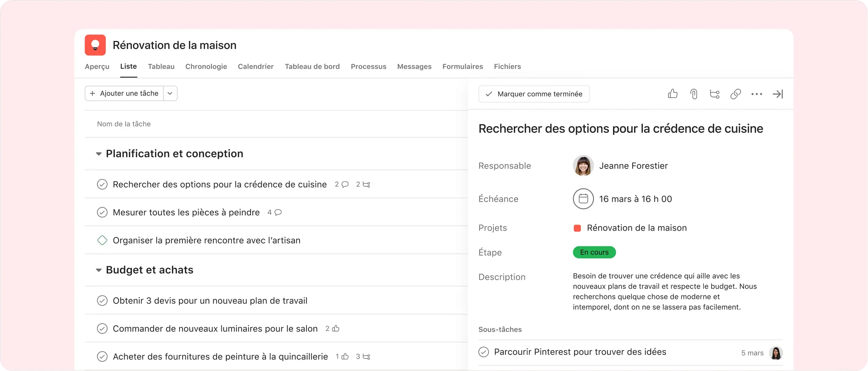Collapse the 'Planification et conception' section
The width and height of the screenshot is (868, 371).
click(99, 154)
